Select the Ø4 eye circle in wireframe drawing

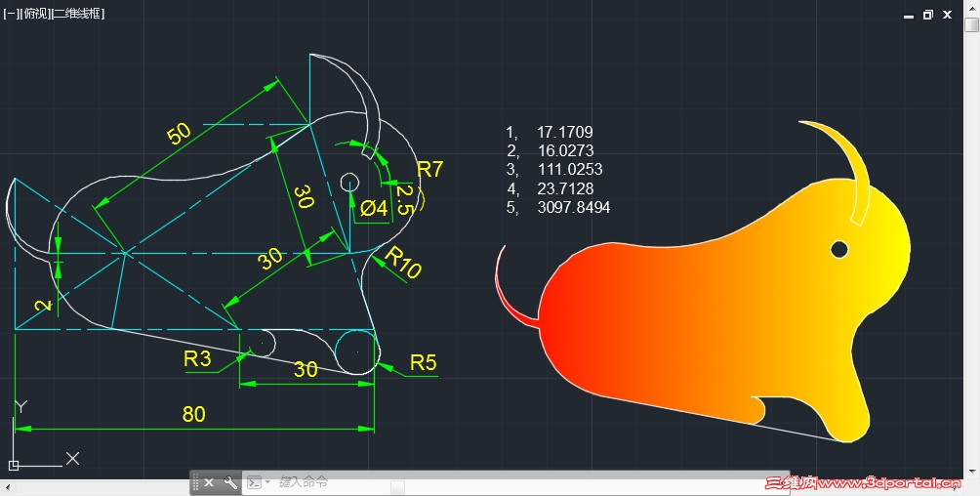349,184
